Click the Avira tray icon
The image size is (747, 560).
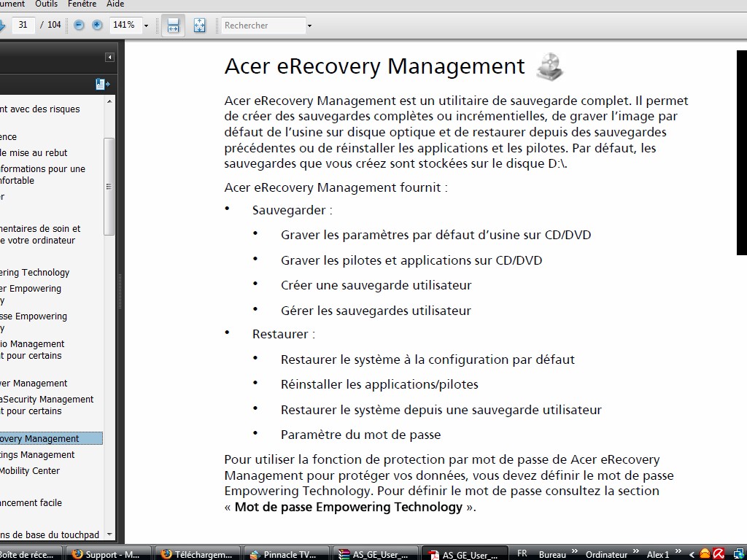(x=718, y=554)
